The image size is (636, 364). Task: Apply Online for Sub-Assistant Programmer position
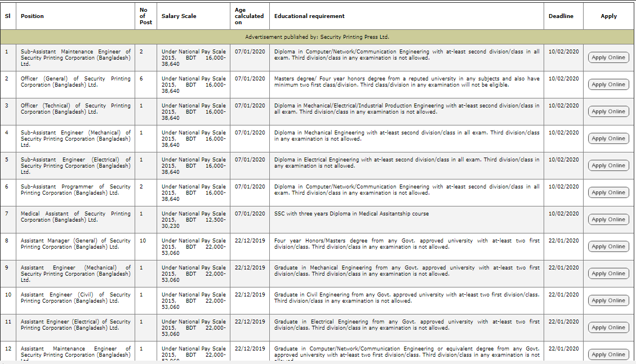click(608, 193)
